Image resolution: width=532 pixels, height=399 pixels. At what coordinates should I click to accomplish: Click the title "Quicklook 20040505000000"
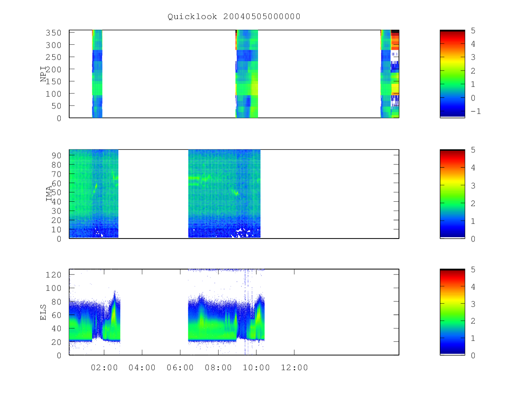(234, 16)
